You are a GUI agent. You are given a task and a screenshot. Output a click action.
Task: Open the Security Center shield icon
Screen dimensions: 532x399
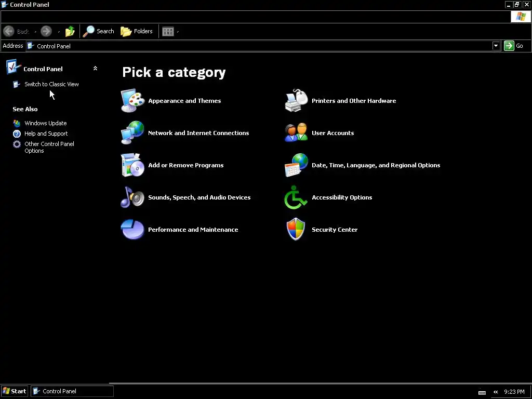296,229
